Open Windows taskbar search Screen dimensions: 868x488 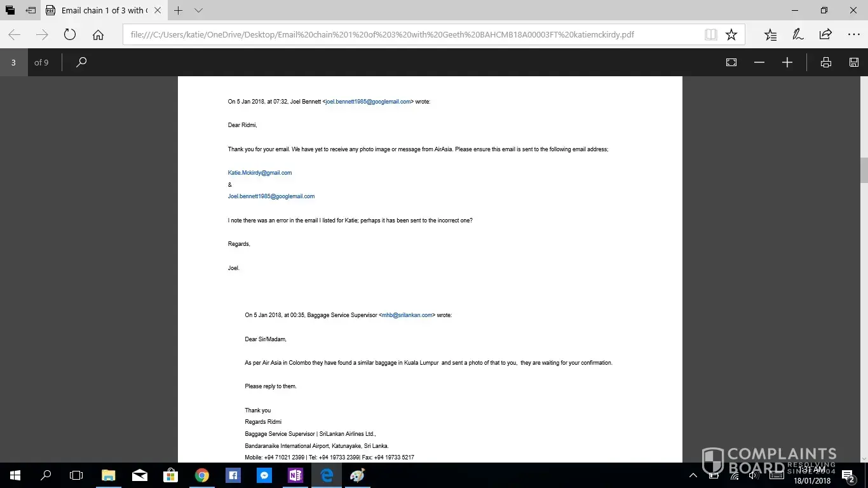[46, 475]
